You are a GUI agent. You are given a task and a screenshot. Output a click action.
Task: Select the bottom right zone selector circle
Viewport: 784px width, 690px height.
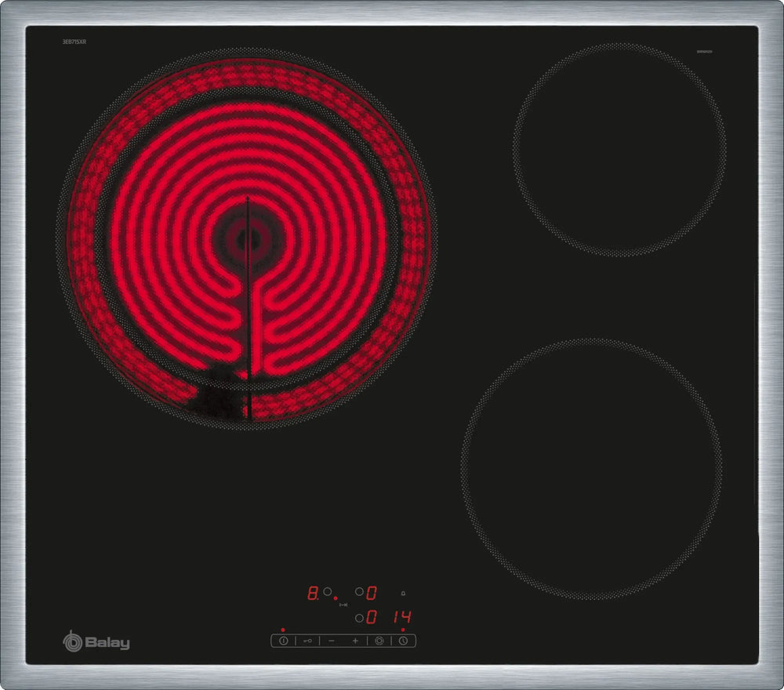click(359, 618)
